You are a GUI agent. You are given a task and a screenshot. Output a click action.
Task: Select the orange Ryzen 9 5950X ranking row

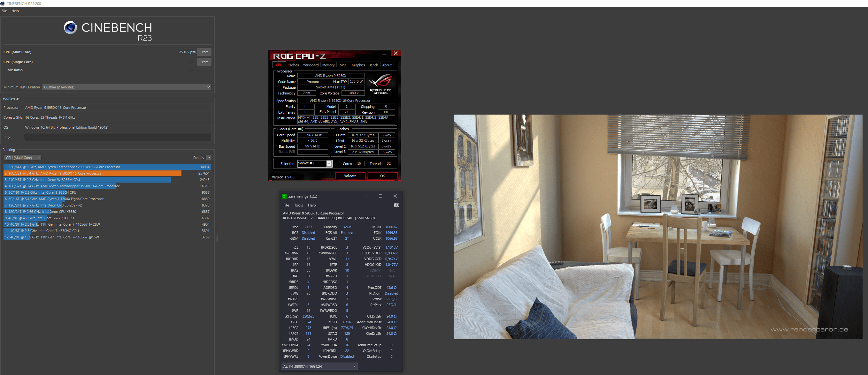[x=107, y=173]
